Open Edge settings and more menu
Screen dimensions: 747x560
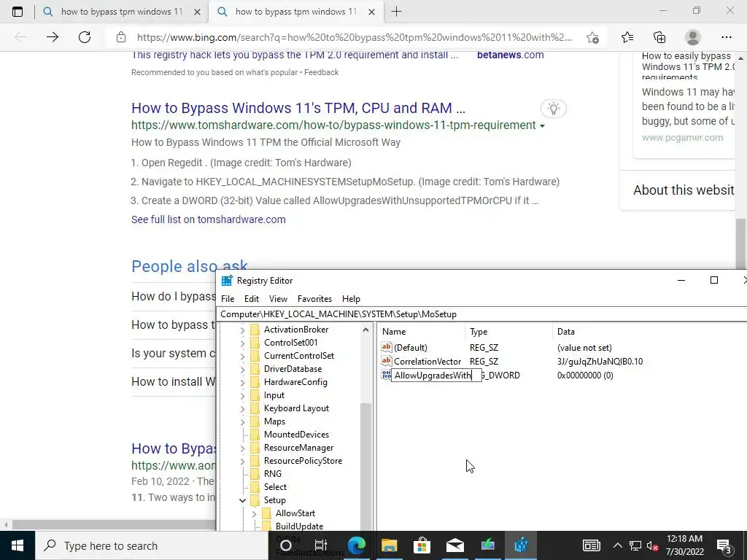[726, 37]
